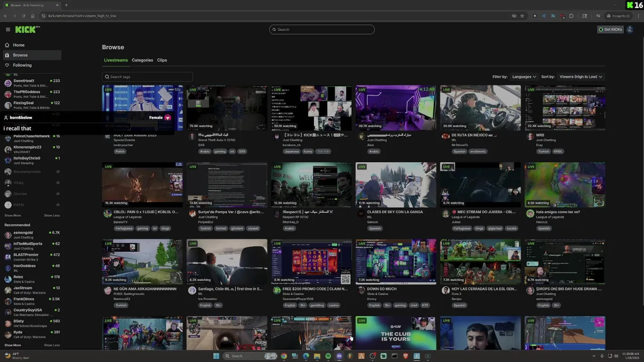Click BLASTPremier avatar in Recommended
Viewport: 644px width, 362px height.
[8, 257]
